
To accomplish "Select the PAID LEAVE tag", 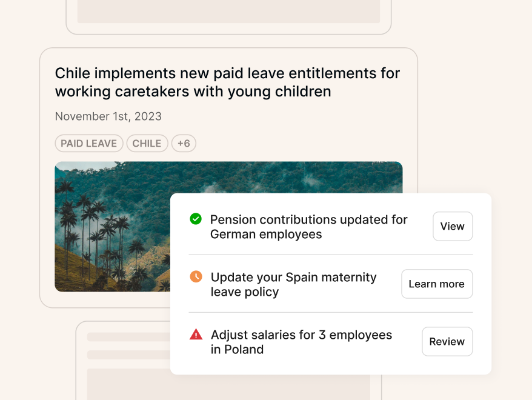I will point(88,143).
